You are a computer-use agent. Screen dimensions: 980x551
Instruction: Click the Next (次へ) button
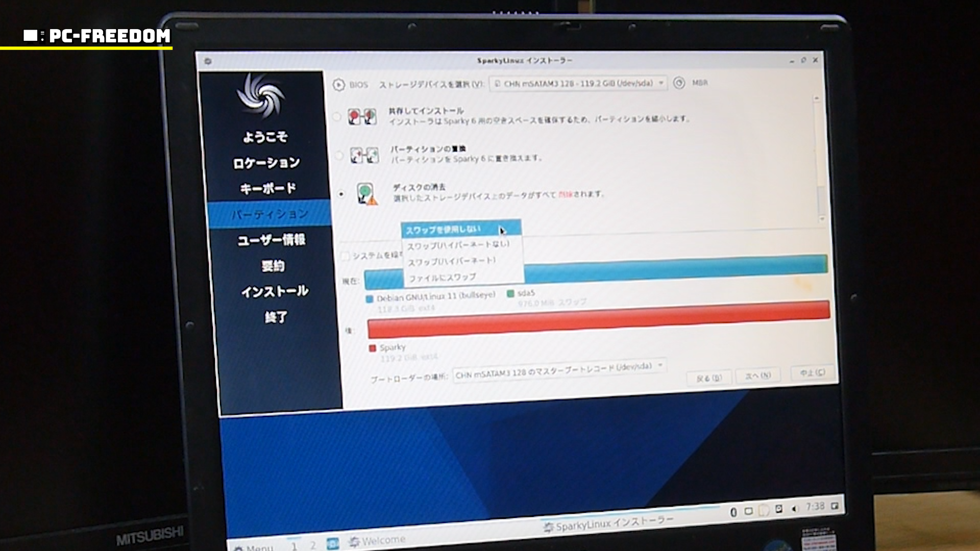pyautogui.click(x=758, y=375)
